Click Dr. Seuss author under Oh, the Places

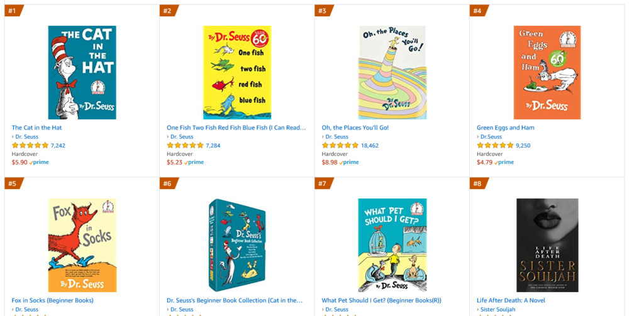pyautogui.click(x=336, y=136)
